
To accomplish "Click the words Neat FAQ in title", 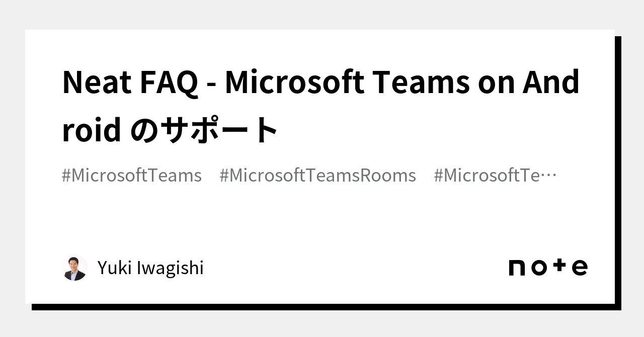I will coord(130,82).
